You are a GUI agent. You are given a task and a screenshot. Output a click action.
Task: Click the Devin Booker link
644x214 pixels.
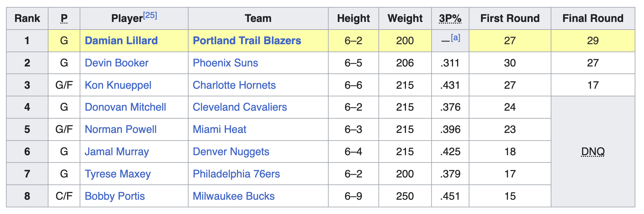(117, 63)
